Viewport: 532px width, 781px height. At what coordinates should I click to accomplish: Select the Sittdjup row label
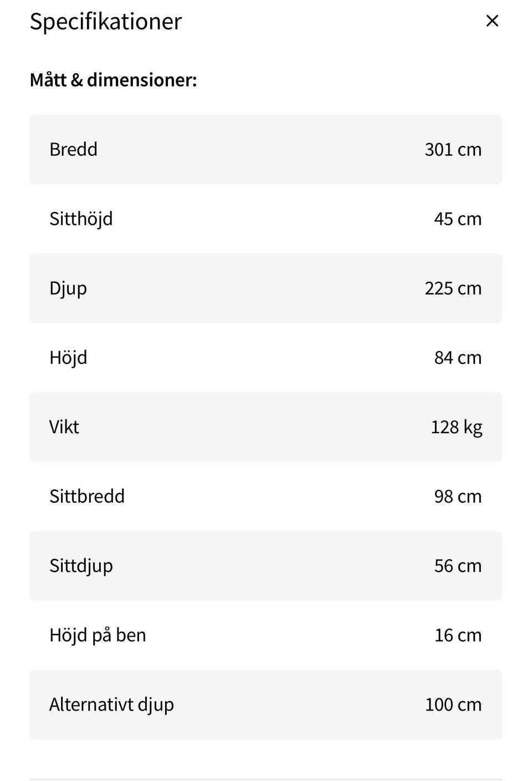pyautogui.click(x=81, y=566)
